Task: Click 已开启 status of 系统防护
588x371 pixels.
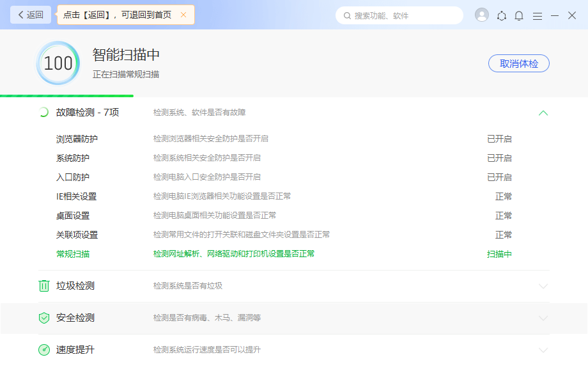Action: (499, 158)
